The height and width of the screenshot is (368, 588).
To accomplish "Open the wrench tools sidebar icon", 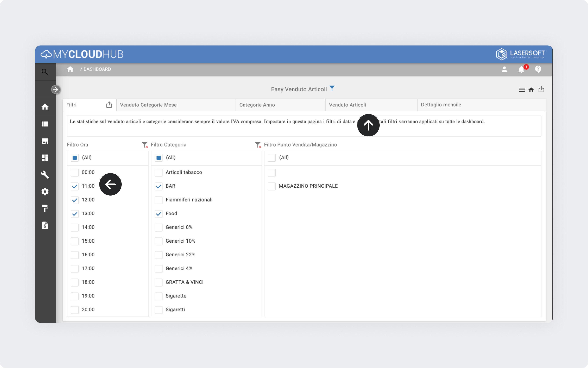I will click(45, 175).
